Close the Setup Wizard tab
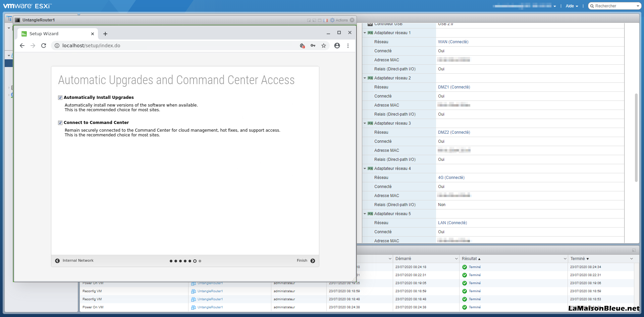The height and width of the screenshot is (317, 644). pos(93,34)
